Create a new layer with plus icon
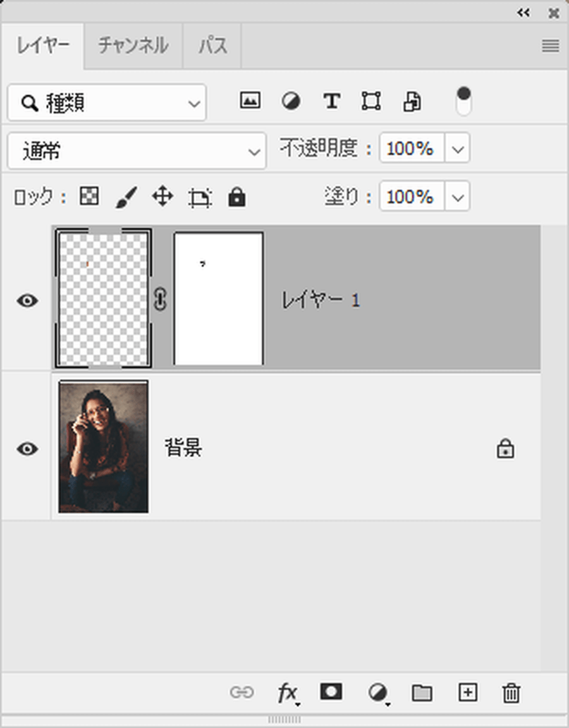569x728 pixels. (467, 693)
